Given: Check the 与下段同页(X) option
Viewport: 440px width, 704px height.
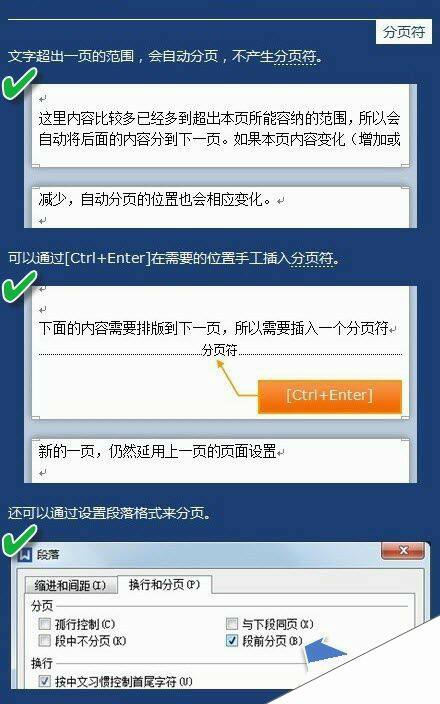Looking at the screenshot, I should [x=232, y=624].
